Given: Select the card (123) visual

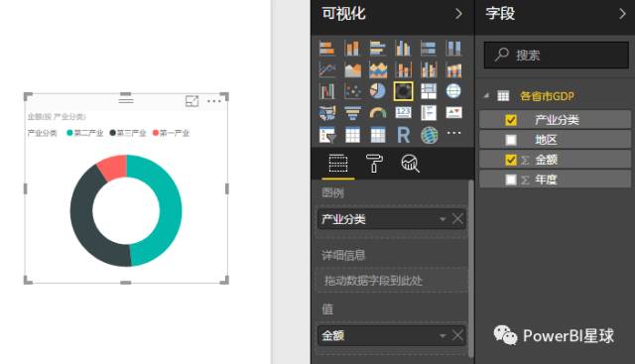Looking at the screenshot, I should [403, 113].
